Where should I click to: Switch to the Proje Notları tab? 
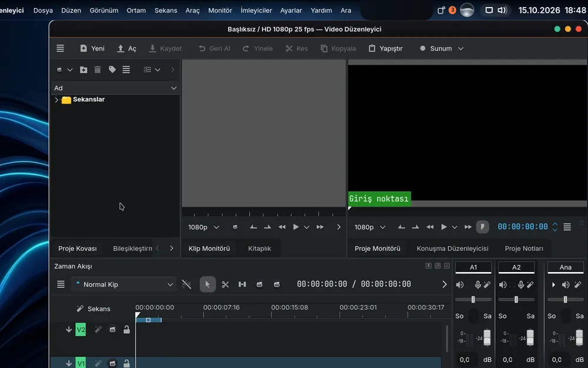(x=524, y=248)
